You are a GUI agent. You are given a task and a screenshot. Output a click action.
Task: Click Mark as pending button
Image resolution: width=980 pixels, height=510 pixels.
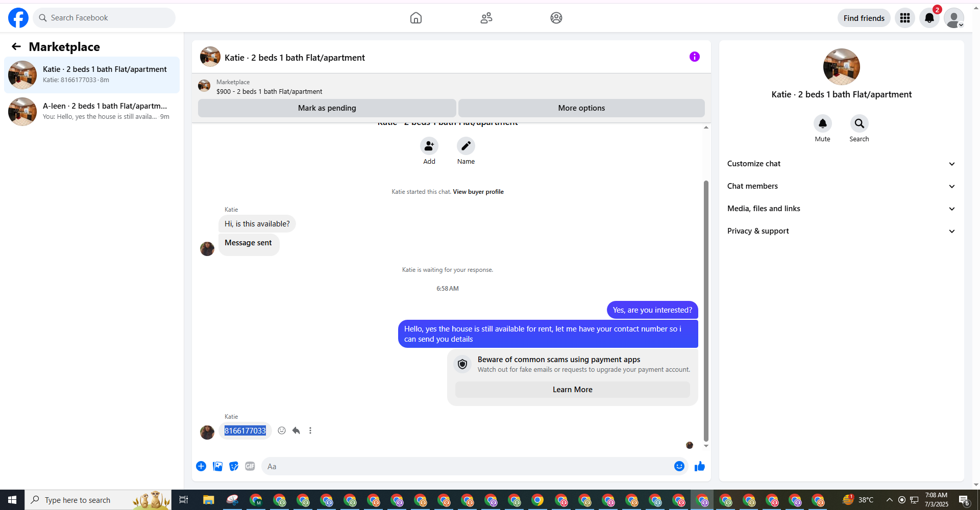pos(327,108)
